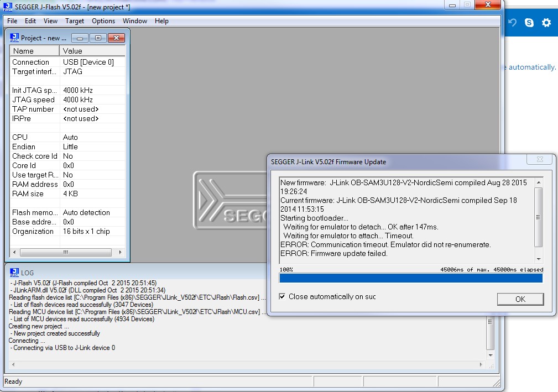Viewport: 558px width, 392px height.
Task: Select the Connection row
Action: point(67,62)
